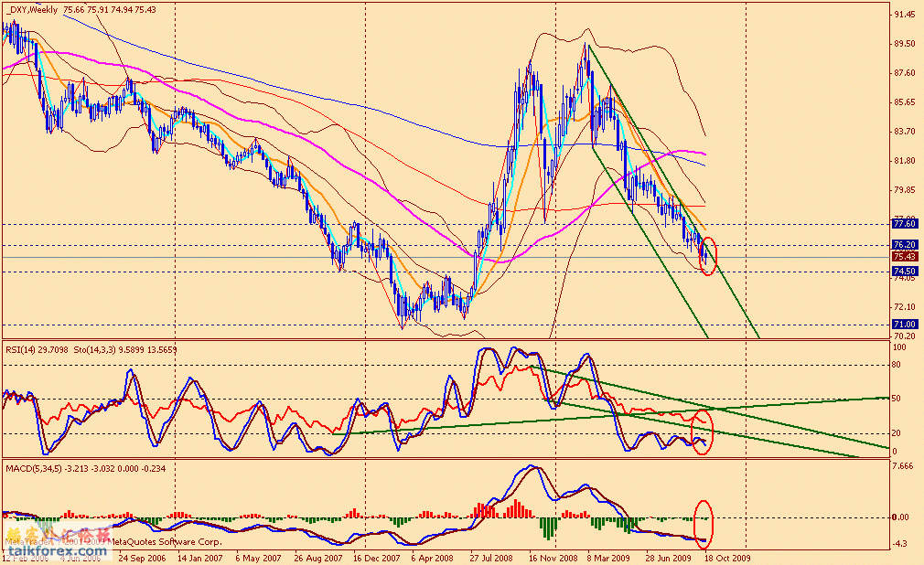
Task: Click the 24 Sep 2006 date label
Action: [142, 558]
